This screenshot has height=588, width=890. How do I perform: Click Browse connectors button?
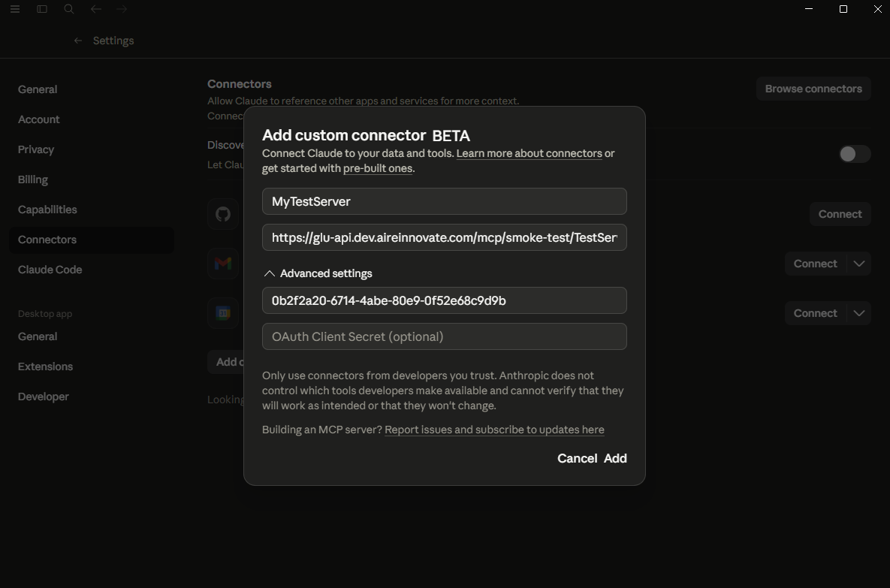tap(813, 89)
